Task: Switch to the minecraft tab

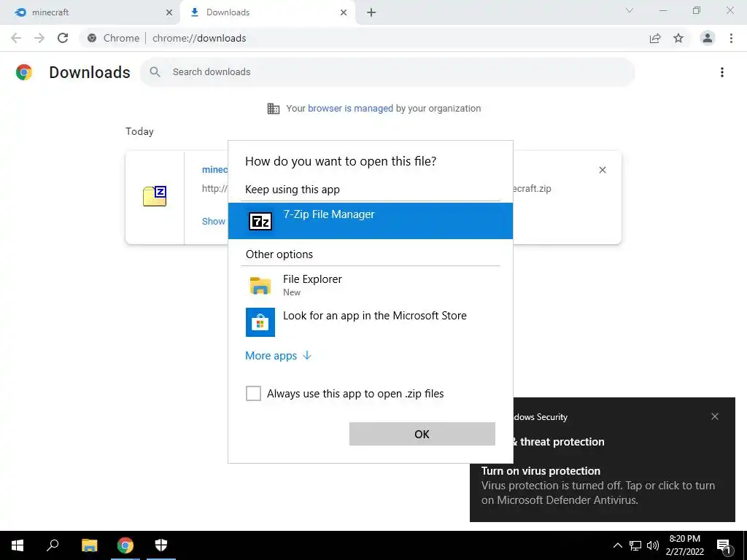Action: point(89,12)
